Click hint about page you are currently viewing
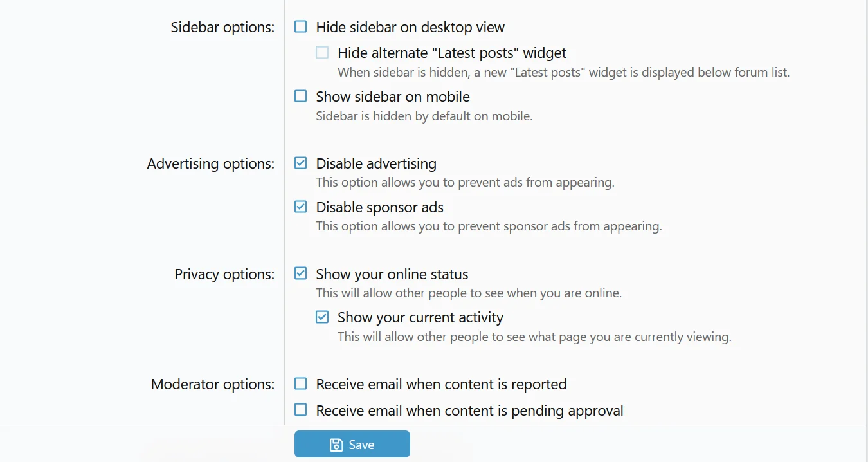Screen dimensions: 868x462 click(x=534, y=337)
